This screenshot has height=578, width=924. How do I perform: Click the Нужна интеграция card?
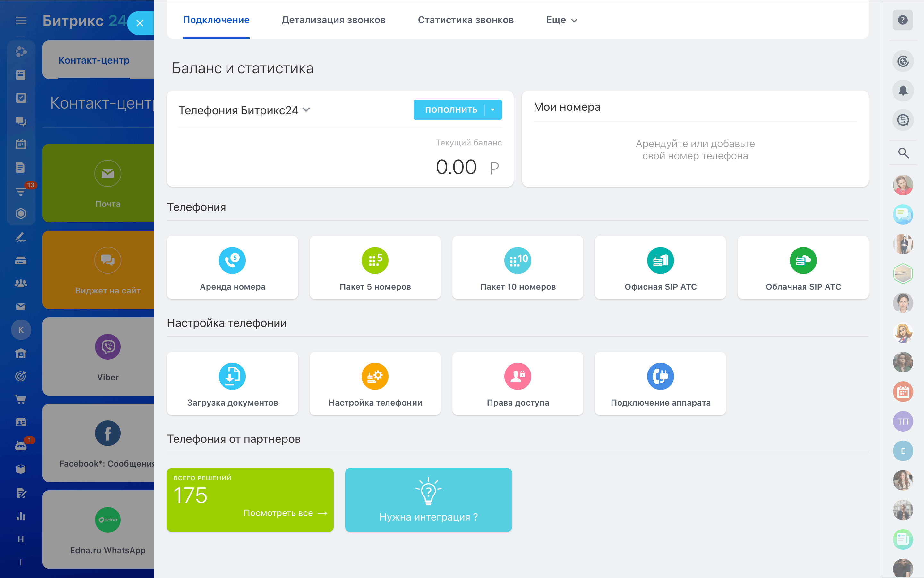(428, 500)
